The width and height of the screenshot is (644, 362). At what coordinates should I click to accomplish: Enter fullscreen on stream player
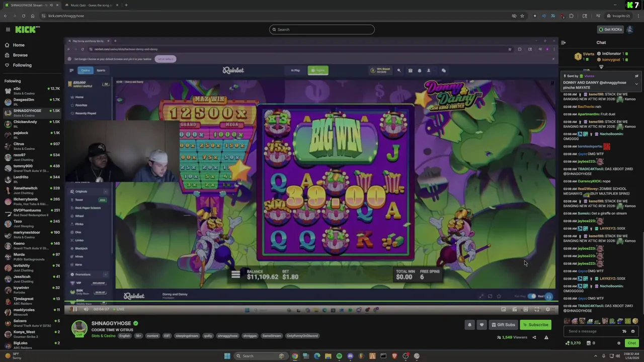click(536, 310)
